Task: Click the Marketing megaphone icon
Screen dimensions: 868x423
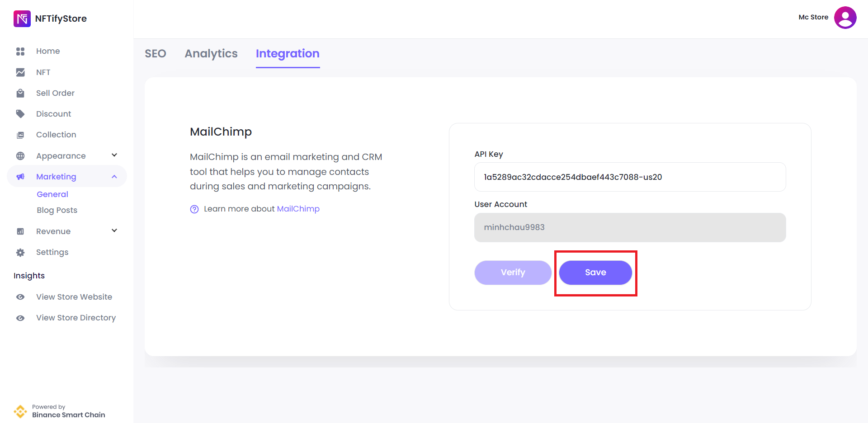Action: (20, 177)
